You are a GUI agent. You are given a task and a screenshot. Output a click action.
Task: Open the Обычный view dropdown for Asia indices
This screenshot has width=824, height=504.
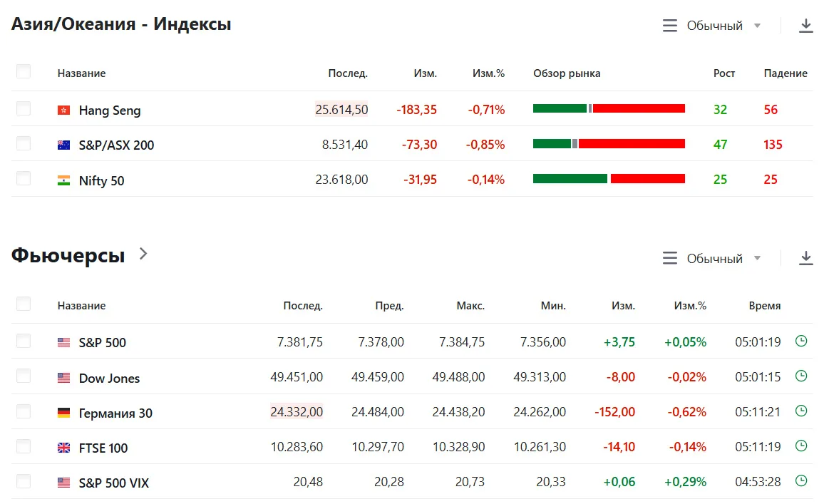point(711,25)
